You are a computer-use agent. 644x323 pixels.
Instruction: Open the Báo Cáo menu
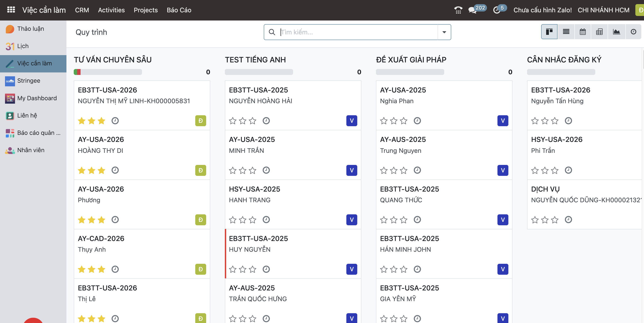pyautogui.click(x=179, y=10)
